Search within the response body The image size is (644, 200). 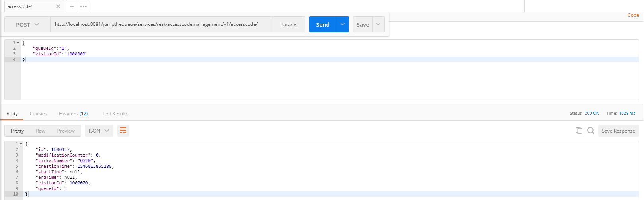click(591, 131)
